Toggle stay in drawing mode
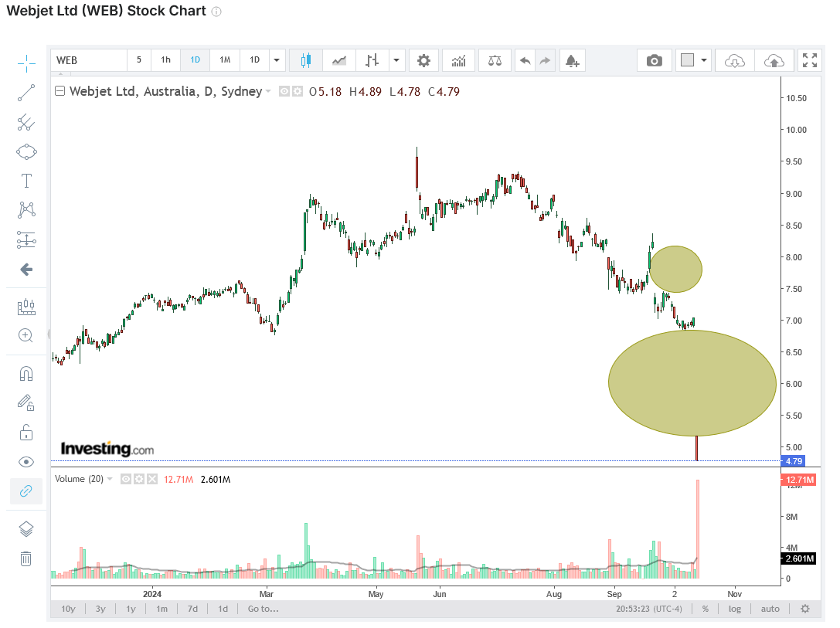 [26, 402]
